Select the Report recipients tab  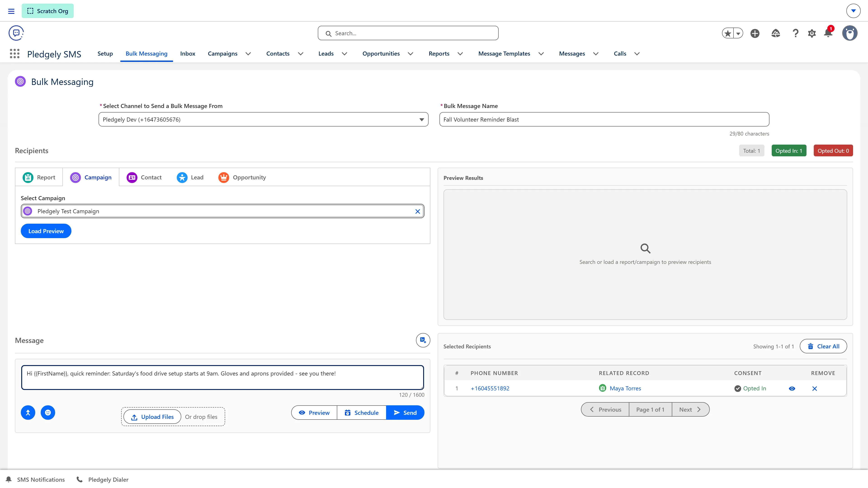[39, 178]
